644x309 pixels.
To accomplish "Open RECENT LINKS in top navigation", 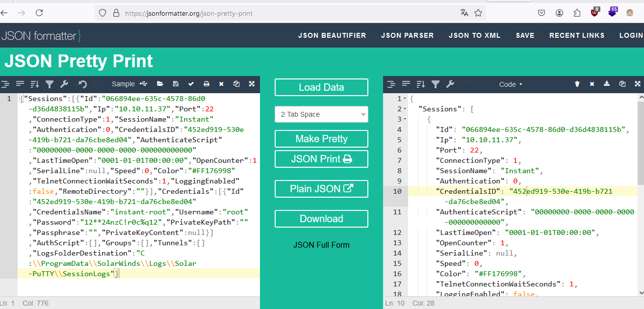I will point(577,35).
